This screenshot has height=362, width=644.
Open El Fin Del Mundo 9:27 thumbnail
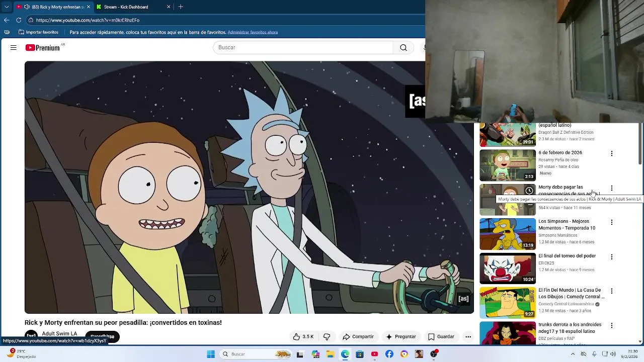[508, 303]
